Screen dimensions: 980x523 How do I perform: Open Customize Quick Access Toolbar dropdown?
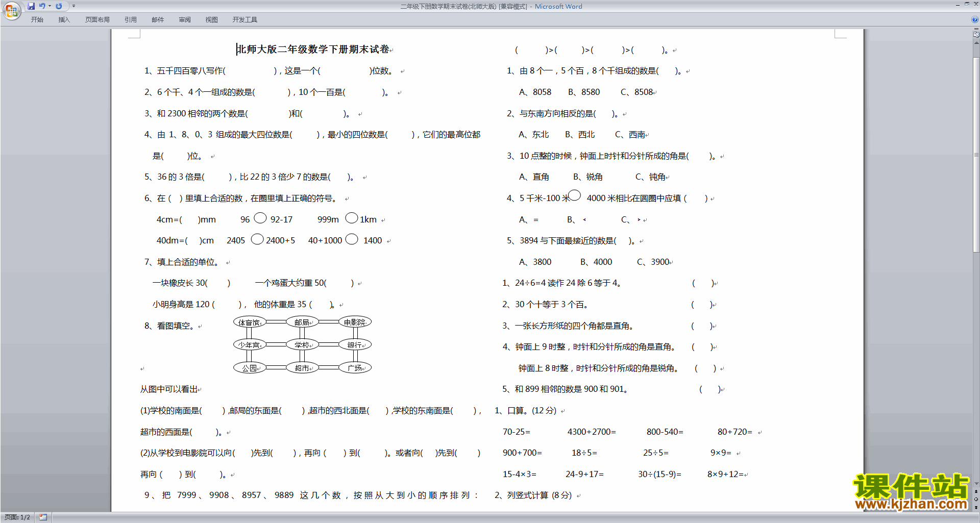click(73, 6)
